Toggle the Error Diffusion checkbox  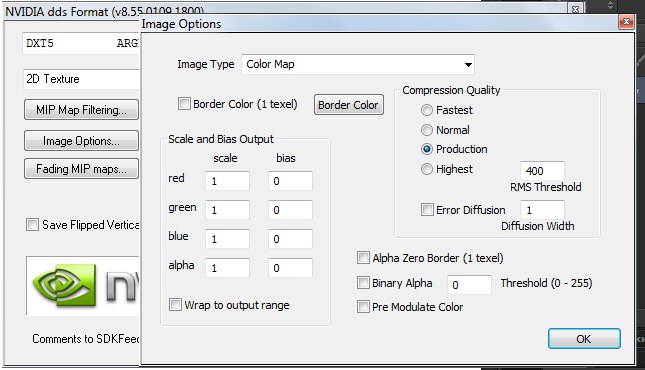click(427, 209)
